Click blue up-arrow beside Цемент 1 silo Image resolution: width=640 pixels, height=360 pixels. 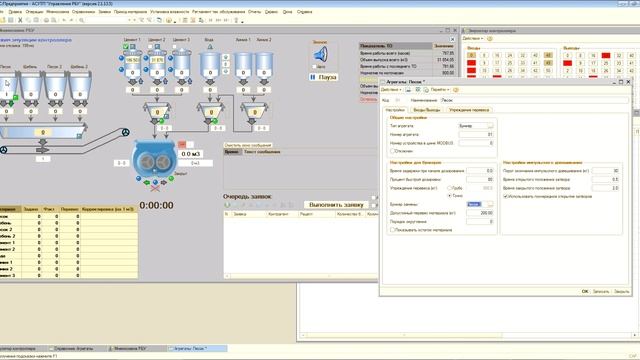(141, 82)
